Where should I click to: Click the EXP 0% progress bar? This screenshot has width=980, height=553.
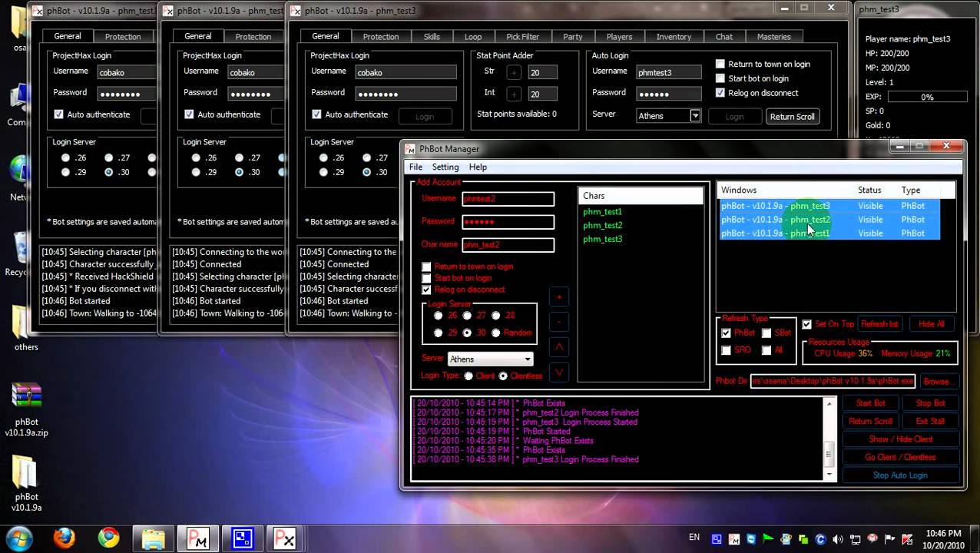pos(927,97)
